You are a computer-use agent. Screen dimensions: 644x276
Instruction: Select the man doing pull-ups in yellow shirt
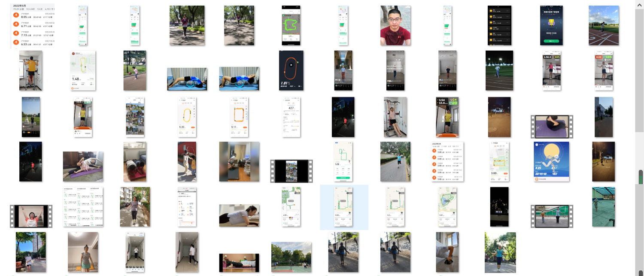(31, 70)
